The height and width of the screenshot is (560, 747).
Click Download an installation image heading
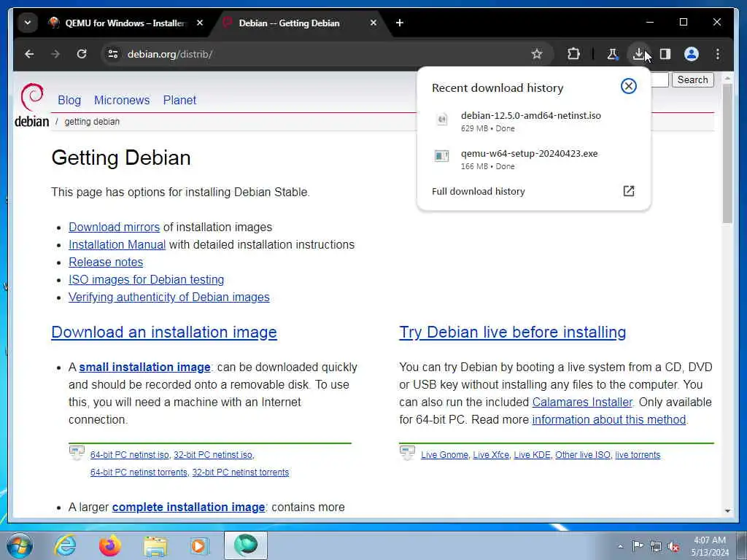tap(164, 332)
